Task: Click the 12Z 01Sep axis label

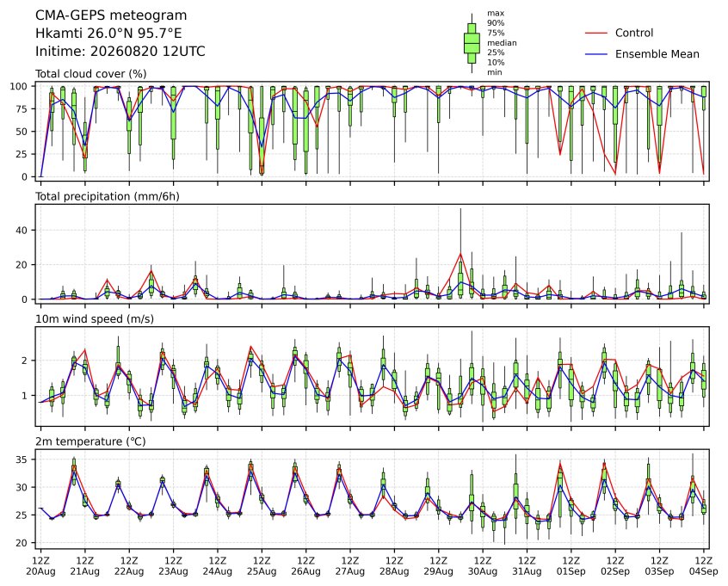Action: click(x=571, y=566)
